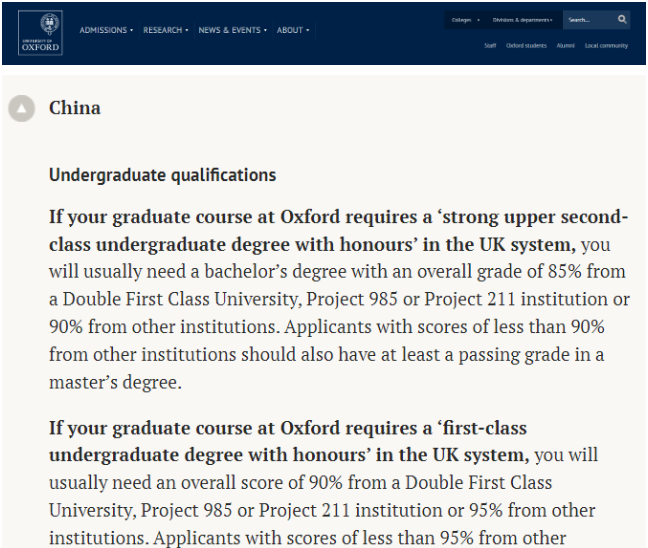Expand the News & Events menu

pos(232,30)
